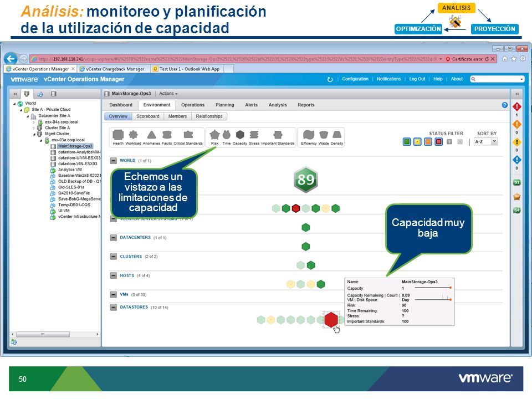Click the red datastore hexagon in Datastores row

point(331,319)
